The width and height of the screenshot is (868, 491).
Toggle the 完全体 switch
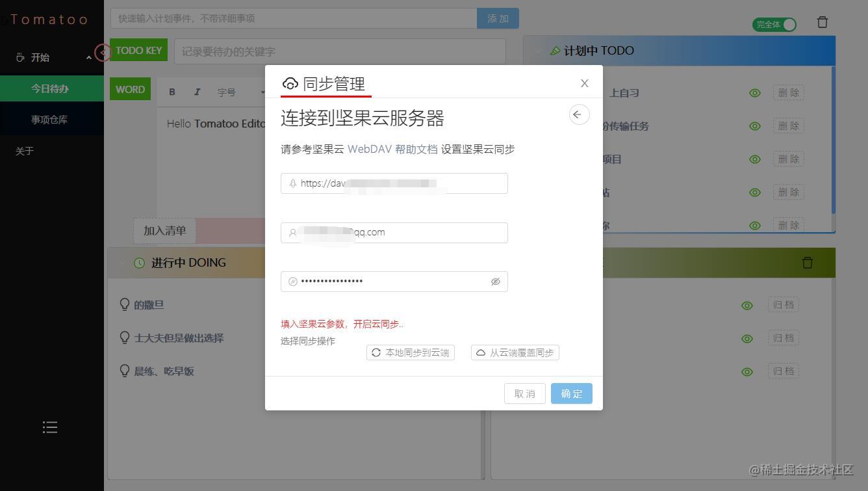[x=774, y=24]
